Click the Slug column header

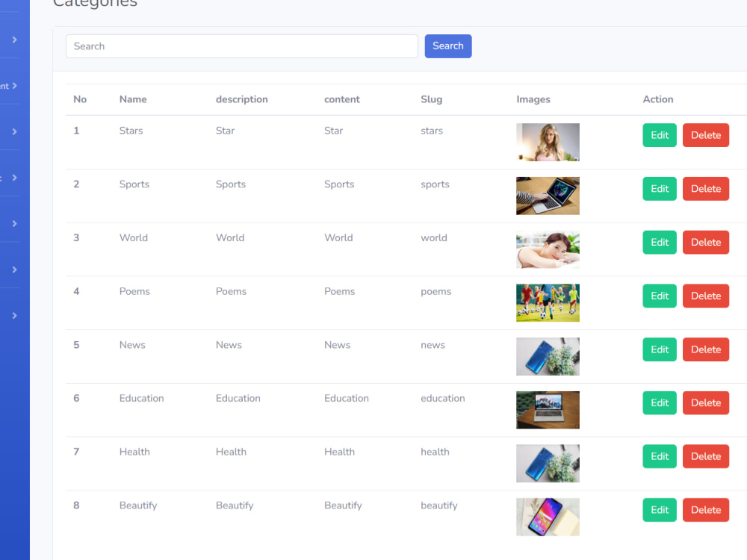click(x=431, y=99)
